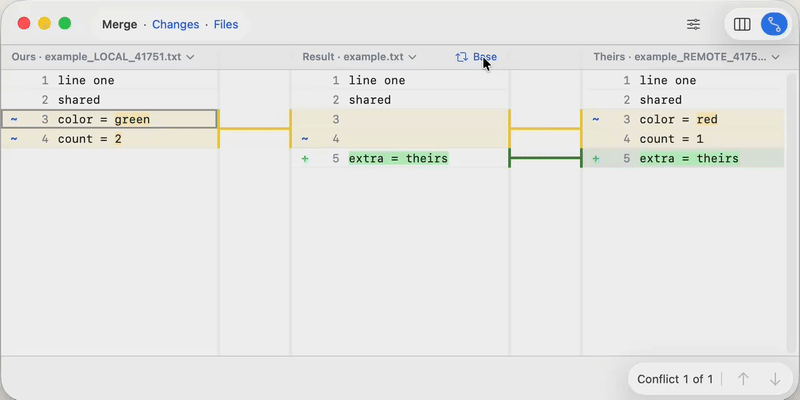Viewport: 800px width, 400px height.
Task: Select "color = green" line in Ours pane
Action: pos(103,120)
